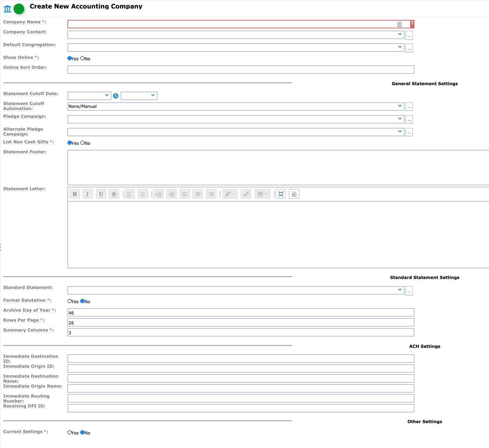489x448 pixels.
Task: Insert a numbered list in Statement Letter
Action: (x=130, y=194)
